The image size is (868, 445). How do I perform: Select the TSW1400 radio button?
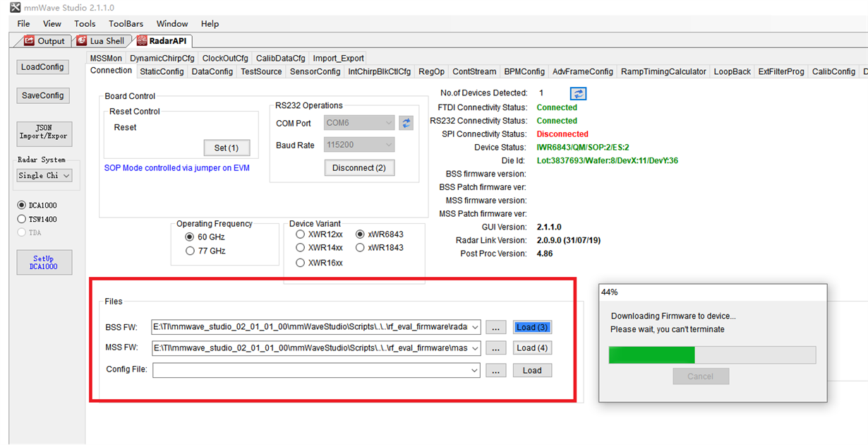click(21, 219)
